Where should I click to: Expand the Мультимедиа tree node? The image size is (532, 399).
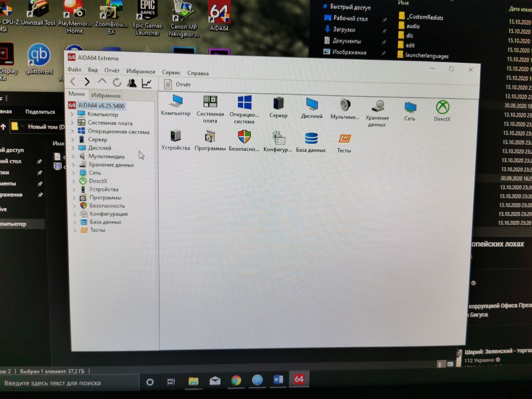tap(74, 156)
